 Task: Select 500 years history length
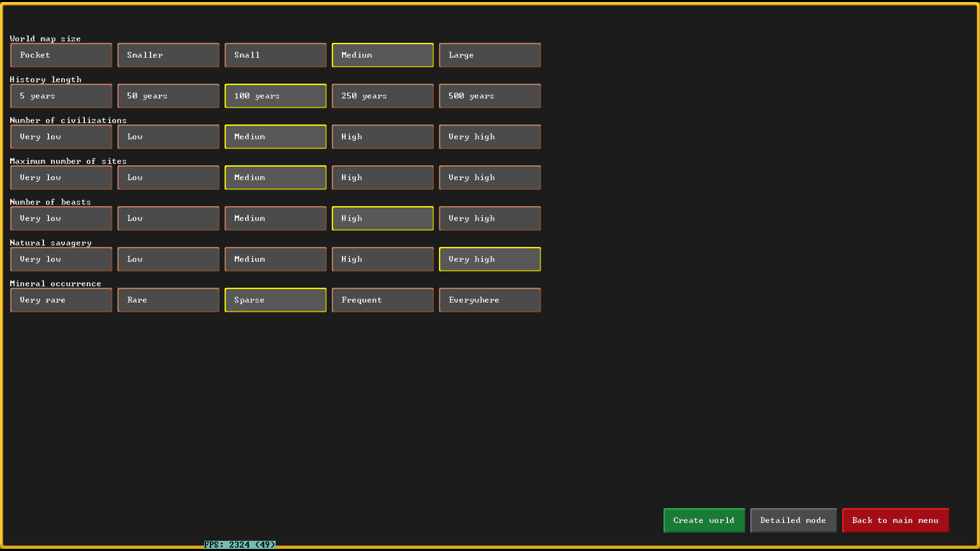pos(490,96)
